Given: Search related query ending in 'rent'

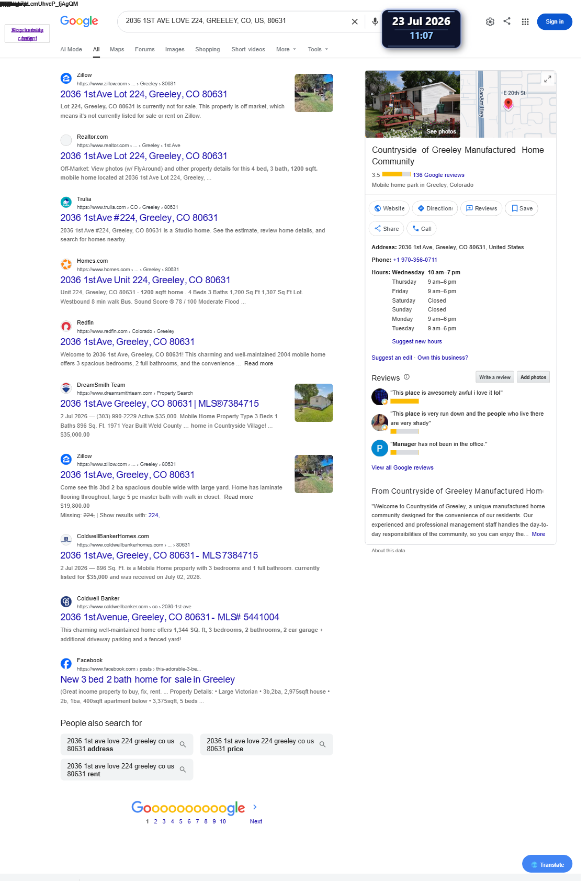Looking at the screenshot, I should [127, 770].
